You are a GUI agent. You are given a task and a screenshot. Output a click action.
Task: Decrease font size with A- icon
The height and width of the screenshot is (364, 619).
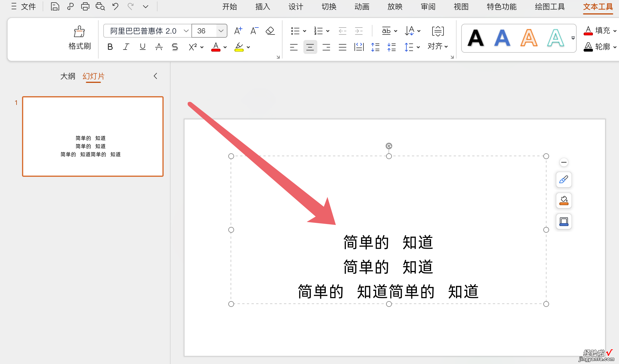(x=254, y=30)
